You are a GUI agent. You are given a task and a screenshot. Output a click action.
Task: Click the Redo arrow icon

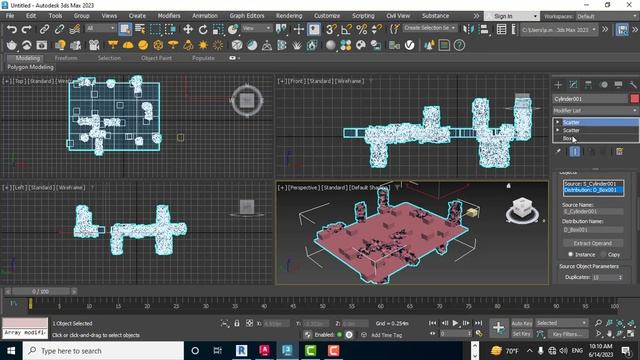tap(26, 29)
